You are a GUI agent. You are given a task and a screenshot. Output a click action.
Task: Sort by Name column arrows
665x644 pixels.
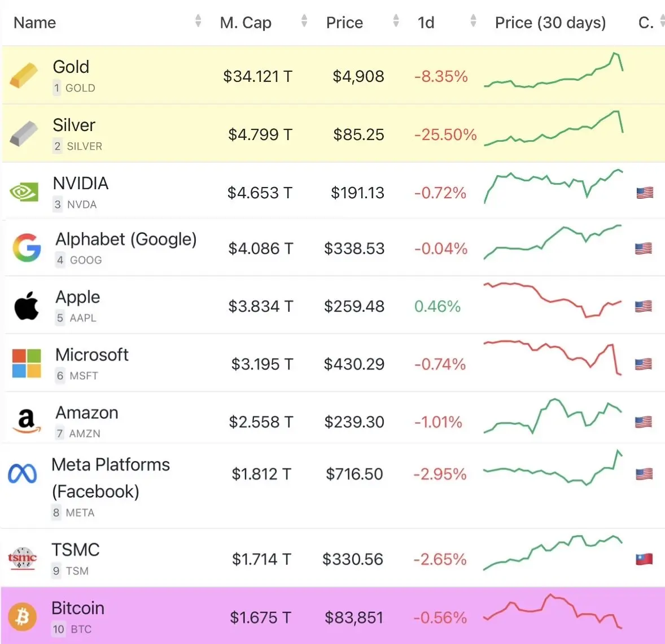pyautogui.click(x=198, y=21)
